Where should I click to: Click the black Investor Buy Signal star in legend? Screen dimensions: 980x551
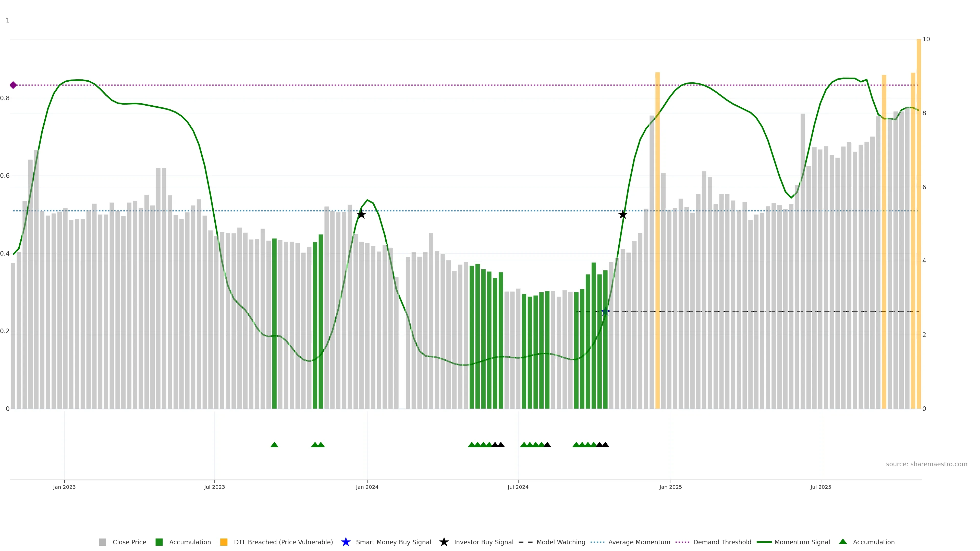click(x=444, y=542)
